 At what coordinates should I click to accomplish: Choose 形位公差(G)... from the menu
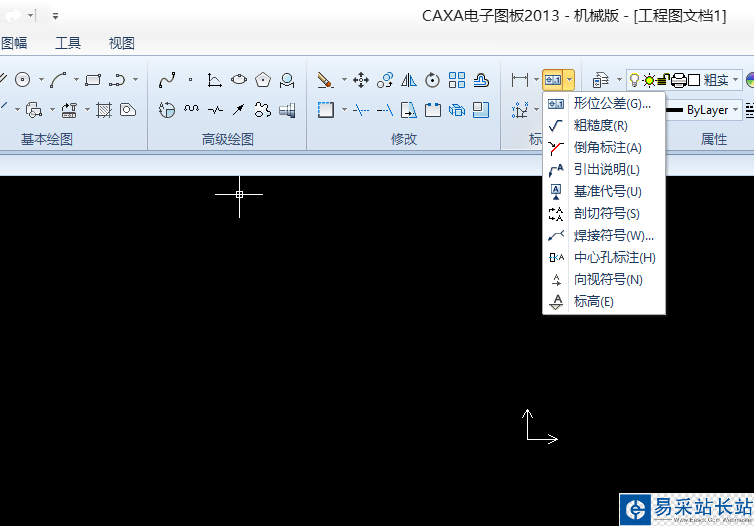point(604,103)
